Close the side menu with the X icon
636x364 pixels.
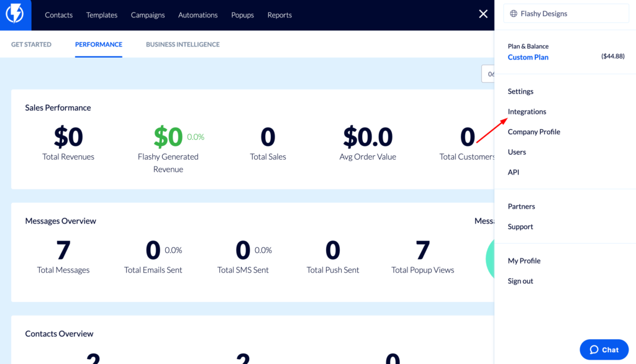click(x=483, y=14)
